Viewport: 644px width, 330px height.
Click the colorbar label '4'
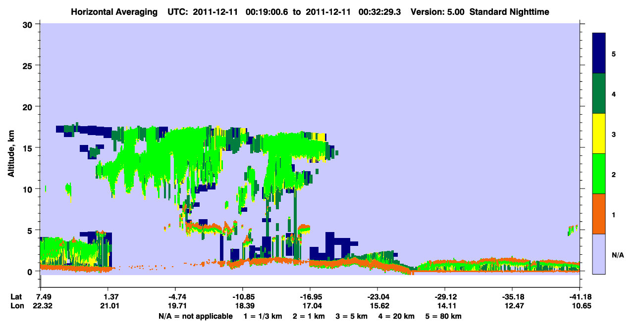613,94
